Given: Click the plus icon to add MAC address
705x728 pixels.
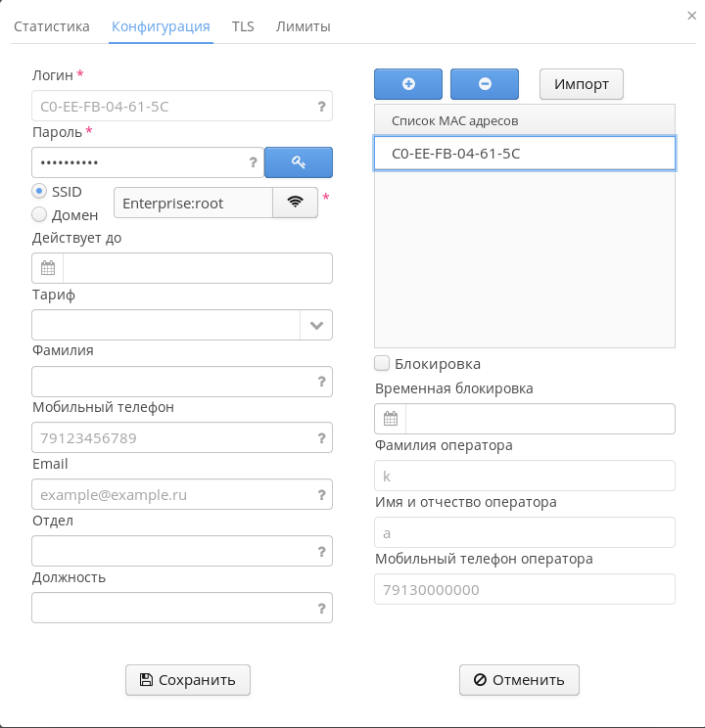Looking at the screenshot, I should pyautogui.click(x=408, y=84).
